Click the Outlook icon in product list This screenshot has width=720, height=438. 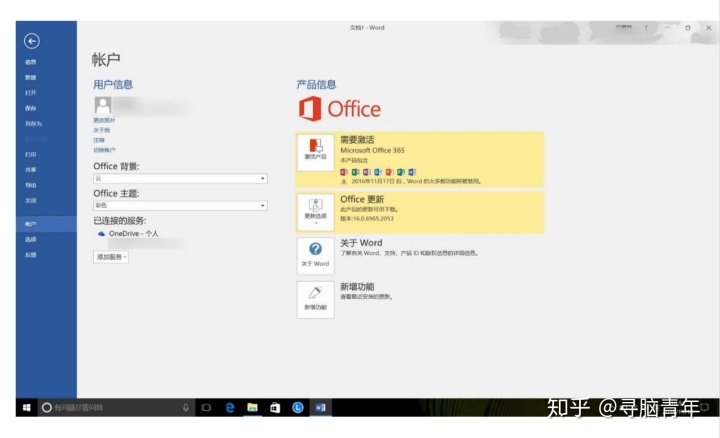coord(378,172)
